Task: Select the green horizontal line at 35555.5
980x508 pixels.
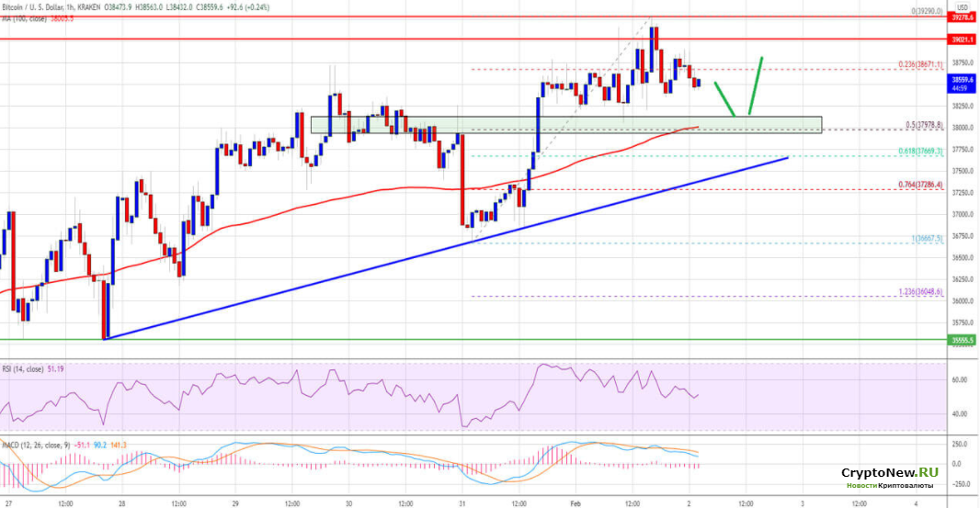Action: click(x=475, y=341)
